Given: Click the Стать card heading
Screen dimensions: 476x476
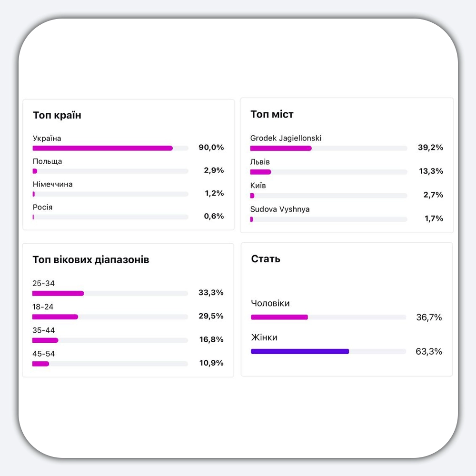Looking at the screenshot, I should click(266, 259).
